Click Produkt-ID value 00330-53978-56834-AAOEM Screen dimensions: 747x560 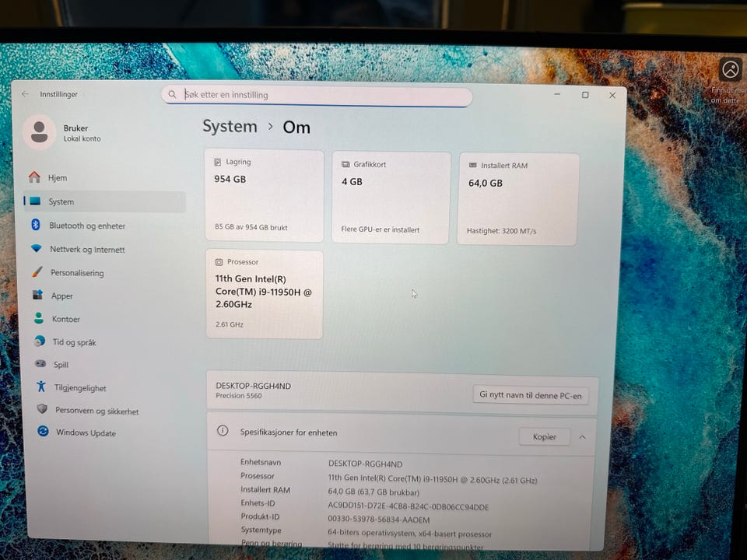379,520
